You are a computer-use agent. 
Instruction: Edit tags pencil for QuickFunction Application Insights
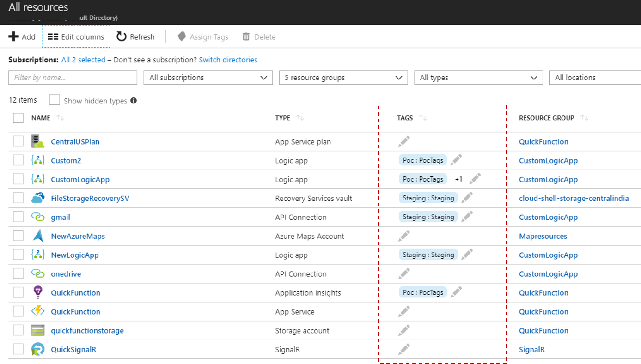456,292
